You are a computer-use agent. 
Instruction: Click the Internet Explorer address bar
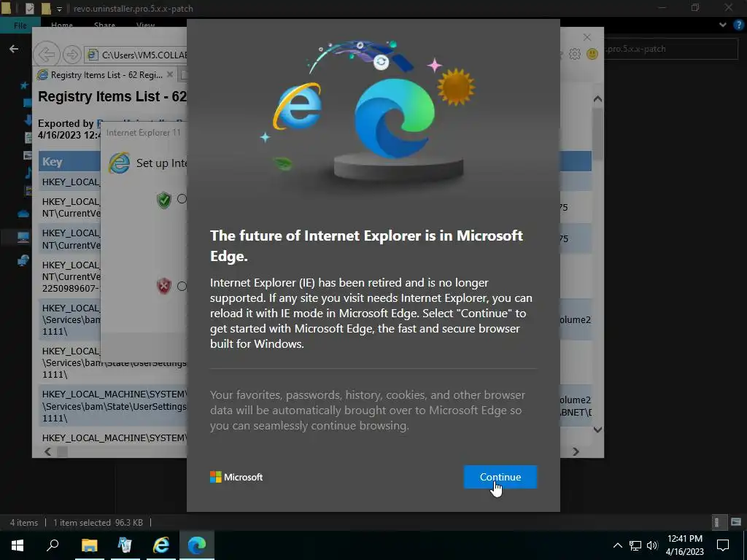(x=136, y=55)
